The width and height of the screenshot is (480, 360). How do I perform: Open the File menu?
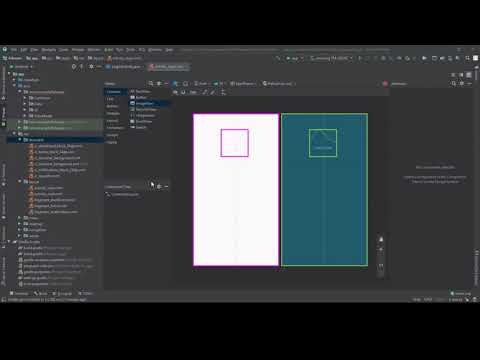[x=13, y=50]
